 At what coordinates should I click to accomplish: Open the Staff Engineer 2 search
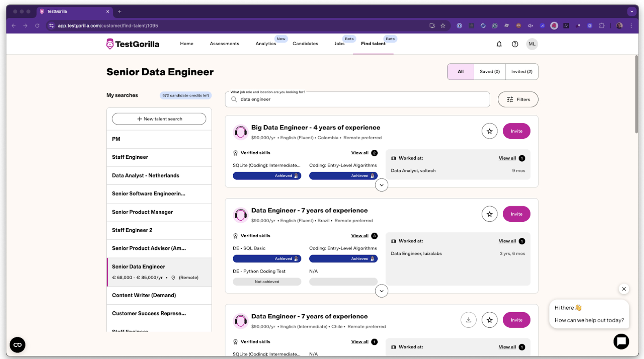point(159,230)
